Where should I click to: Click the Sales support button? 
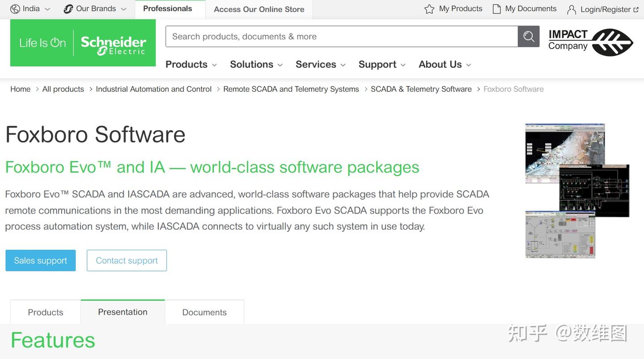[x=41, y=261]
